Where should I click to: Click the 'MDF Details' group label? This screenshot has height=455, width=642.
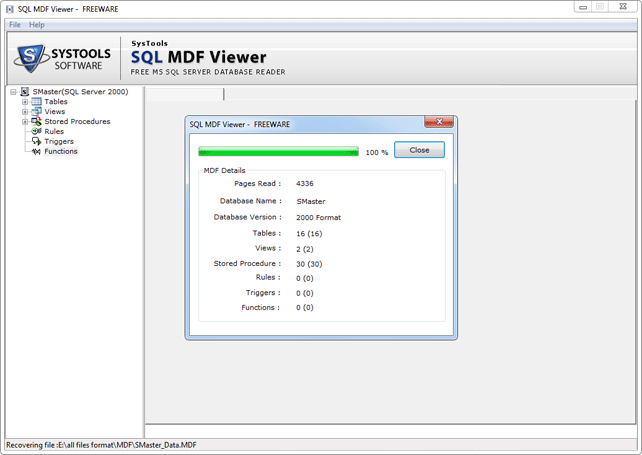(224, 170)
